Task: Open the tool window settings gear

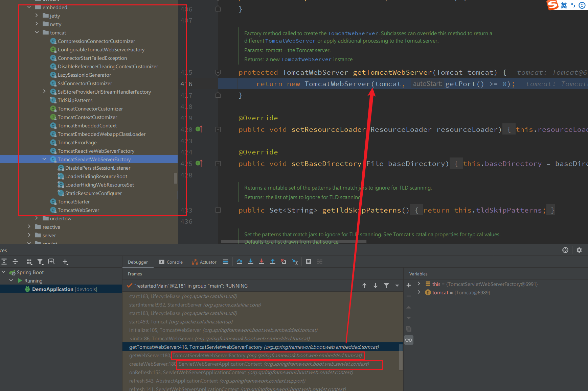Action: click(579, 250)
